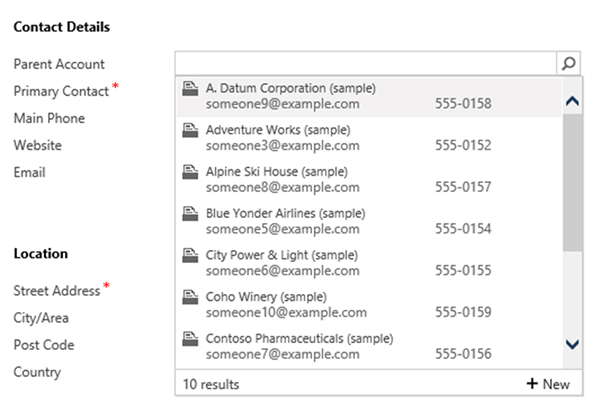The image size is (600, 415).
Task: Click the Primary Contact field label
Action: point(62,91)
